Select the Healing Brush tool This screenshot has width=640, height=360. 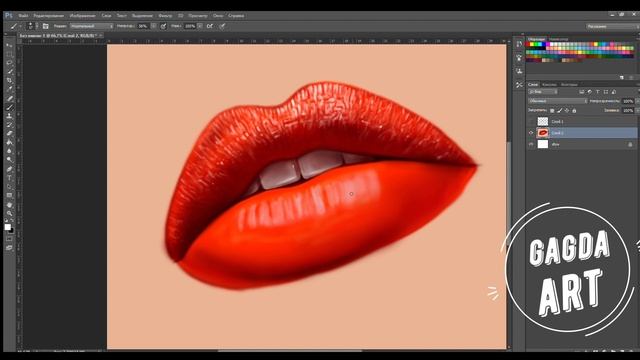click(9, 98)
